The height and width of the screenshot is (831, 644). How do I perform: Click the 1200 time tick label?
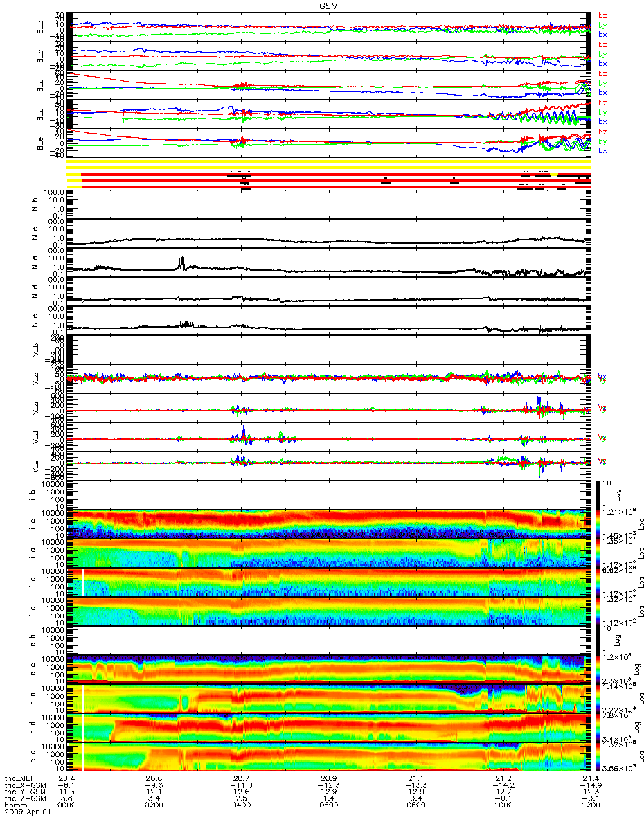(x=590, y=805)
